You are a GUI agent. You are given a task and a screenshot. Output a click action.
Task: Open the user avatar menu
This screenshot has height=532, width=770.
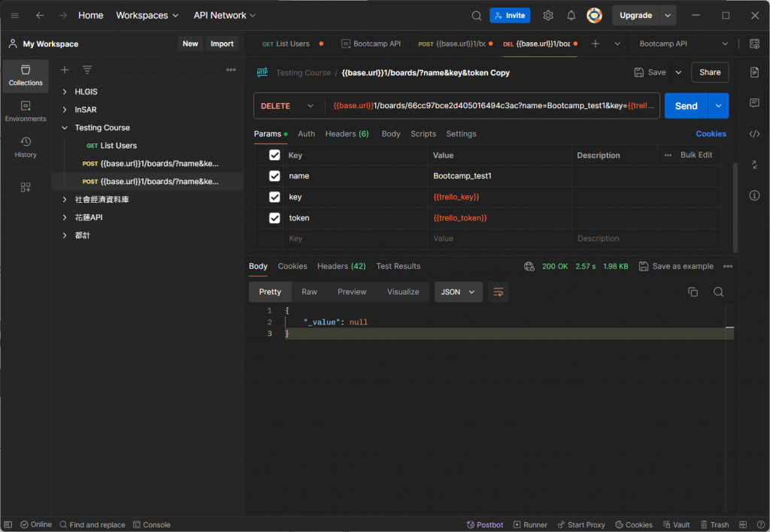pos(594,16)
